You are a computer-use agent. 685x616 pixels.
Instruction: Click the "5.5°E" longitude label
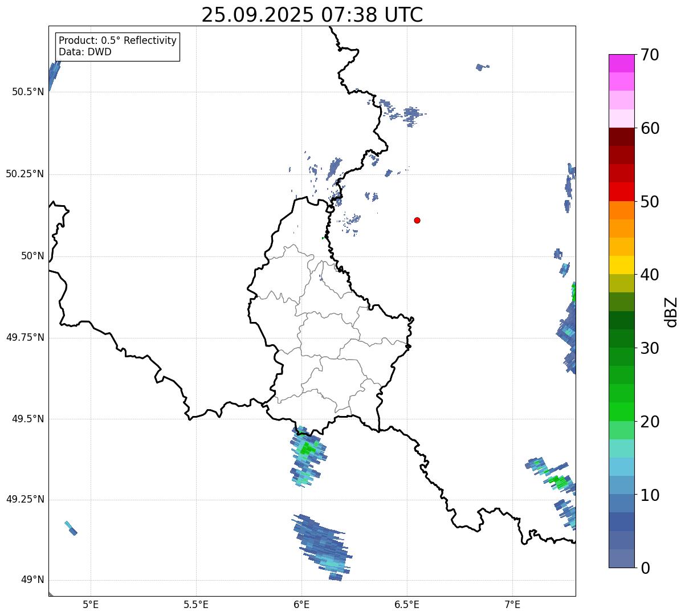coord(196,605)
